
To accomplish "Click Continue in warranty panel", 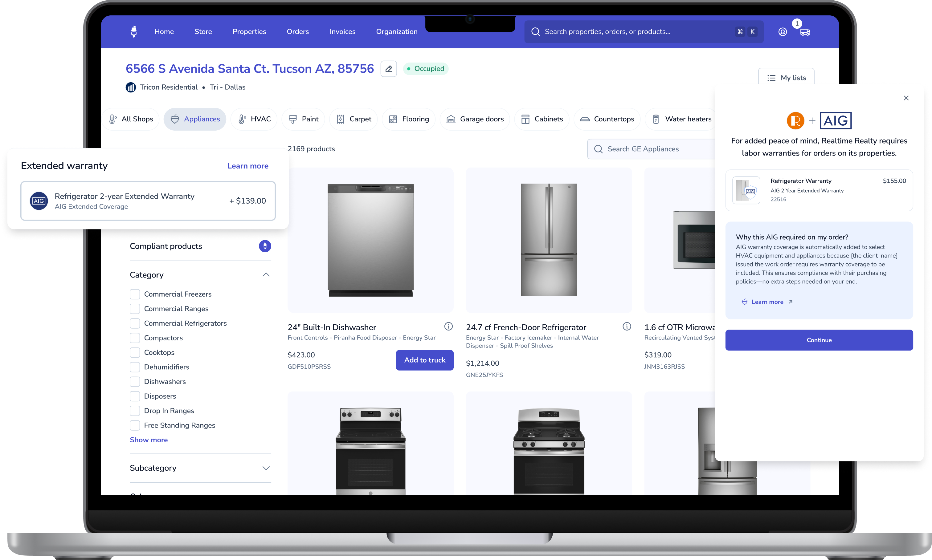I will [x=819, y=340].
